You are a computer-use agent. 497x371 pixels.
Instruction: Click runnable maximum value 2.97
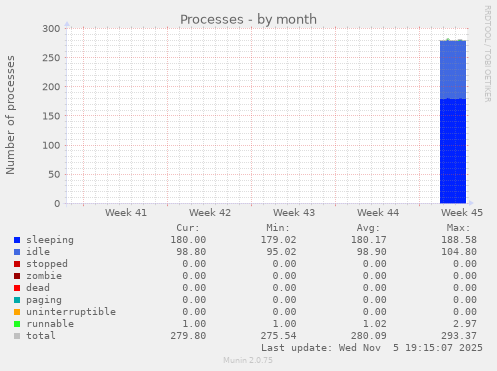(x=465, y=324)
